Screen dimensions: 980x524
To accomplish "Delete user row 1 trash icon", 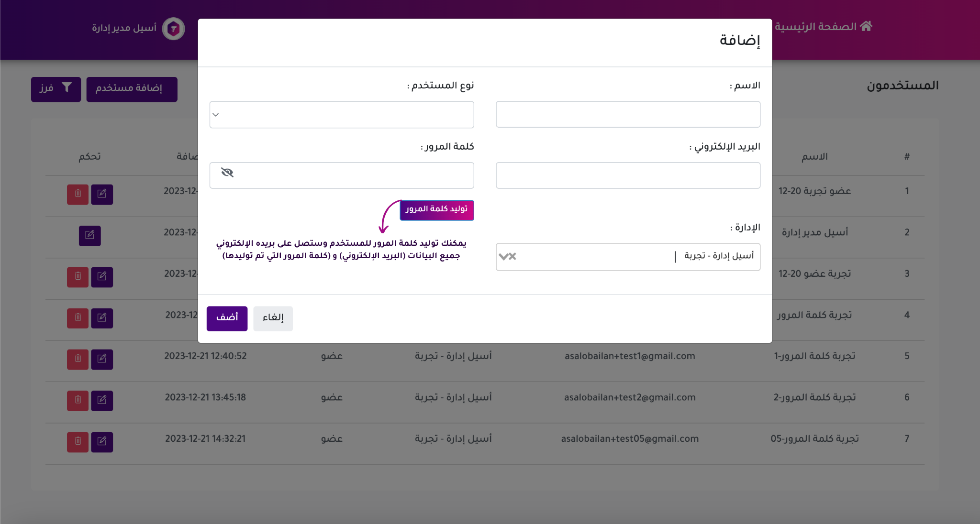I will [x=78, y=194].
